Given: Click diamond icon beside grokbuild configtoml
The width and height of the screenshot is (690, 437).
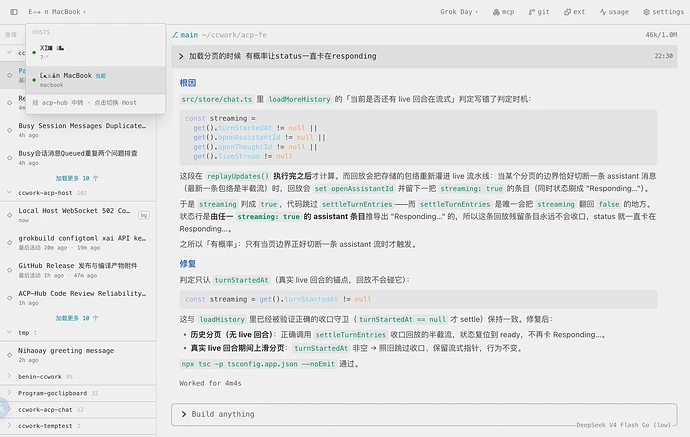Looking at the screenshot, I should (10, 242).
